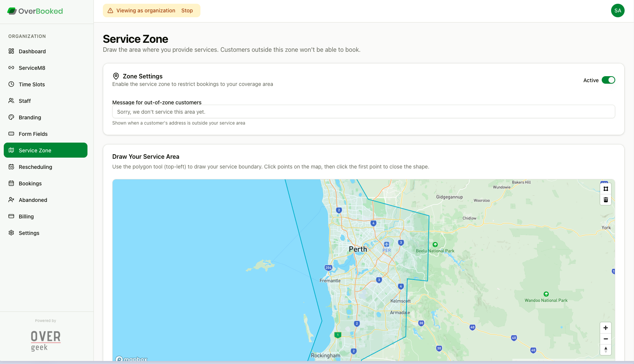Open the Settings menu item
The image size is (634, 364).
click(x=29, y=233)
